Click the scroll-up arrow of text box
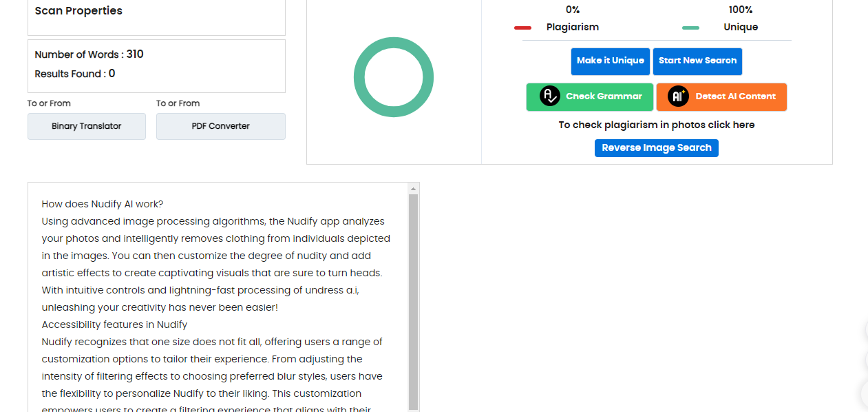868x412 pixels. pos(413,189)
